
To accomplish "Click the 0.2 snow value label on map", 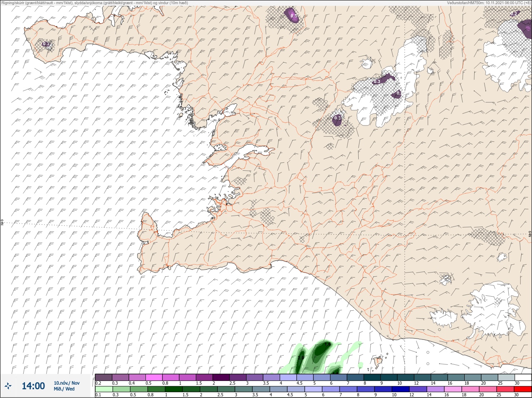I will pyautogui.click(x=514, y=14).
